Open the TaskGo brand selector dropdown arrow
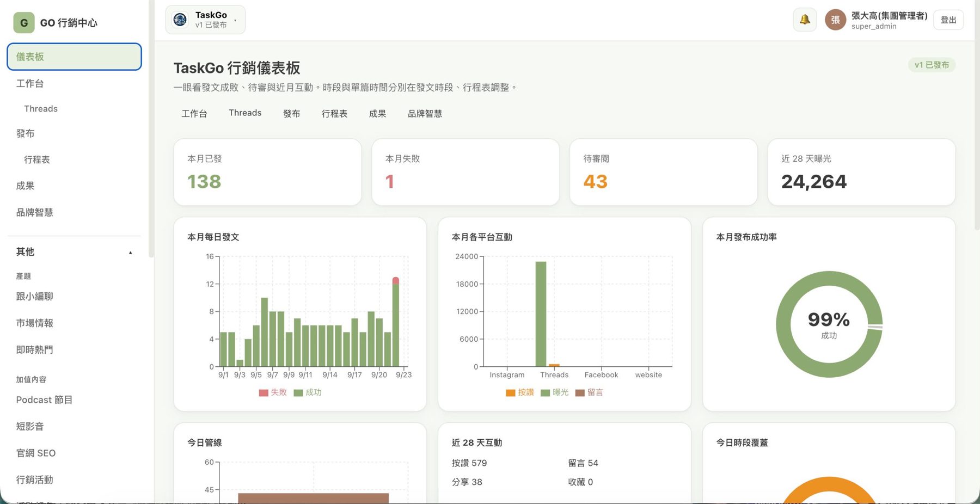 click(235, 21)
